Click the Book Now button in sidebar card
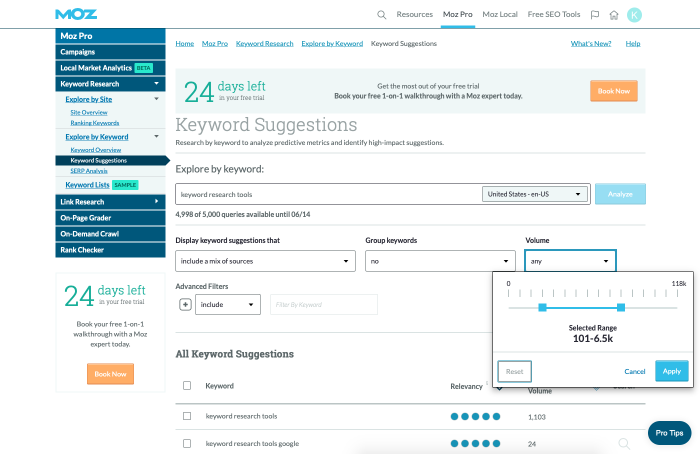 [110, 374]
